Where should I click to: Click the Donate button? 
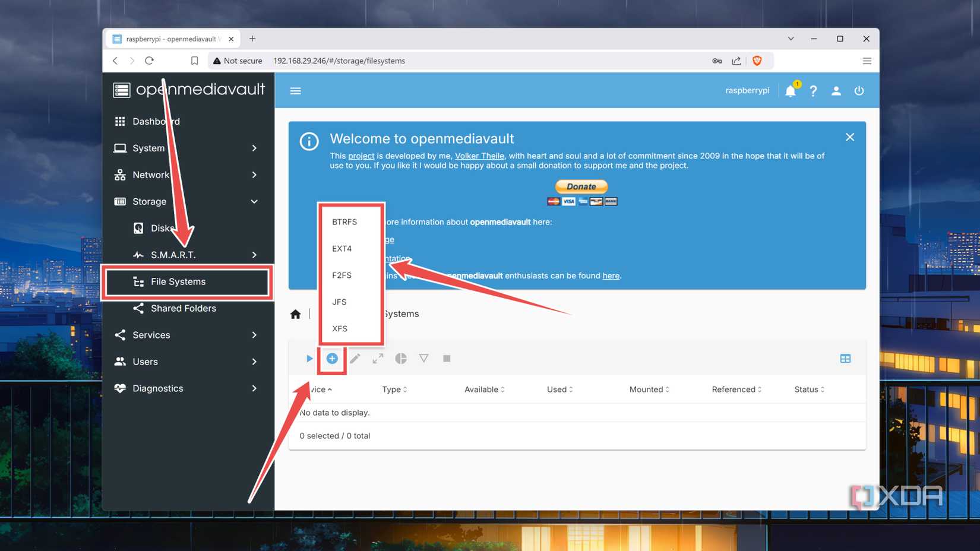(581, 186)
